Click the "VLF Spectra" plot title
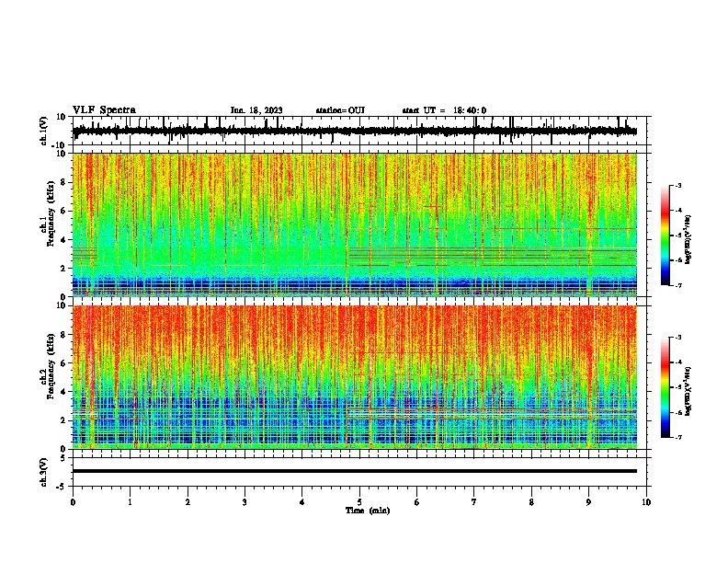The height and width of the screenshot is (563, 728). (x=104, y=109)
